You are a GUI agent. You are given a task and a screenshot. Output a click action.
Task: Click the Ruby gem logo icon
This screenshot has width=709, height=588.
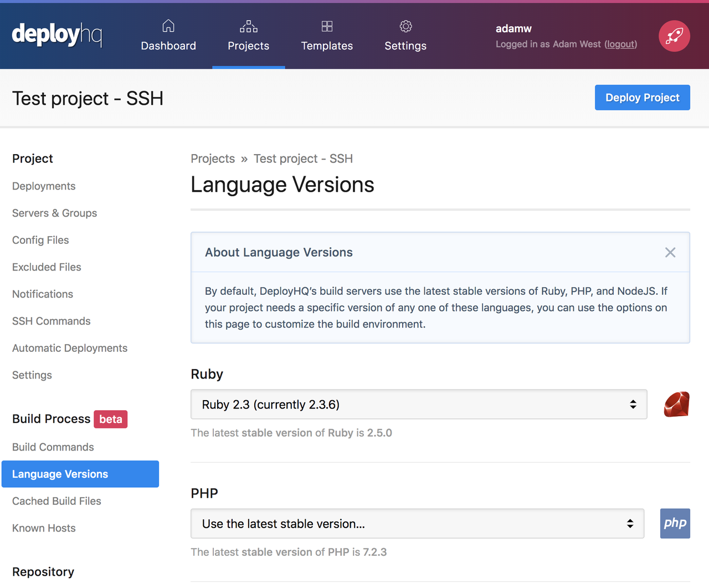(676, 404)
